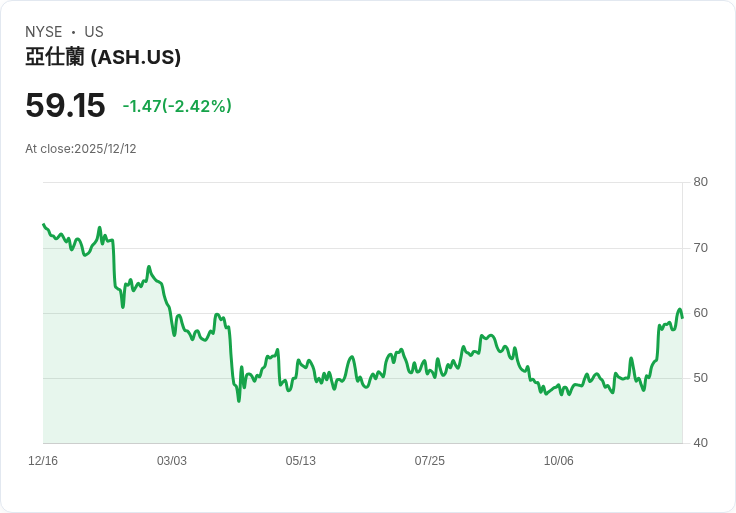736x513 pixels.
Task: Click the lowest dip on the price line
Action: click(x=239, y=401)
